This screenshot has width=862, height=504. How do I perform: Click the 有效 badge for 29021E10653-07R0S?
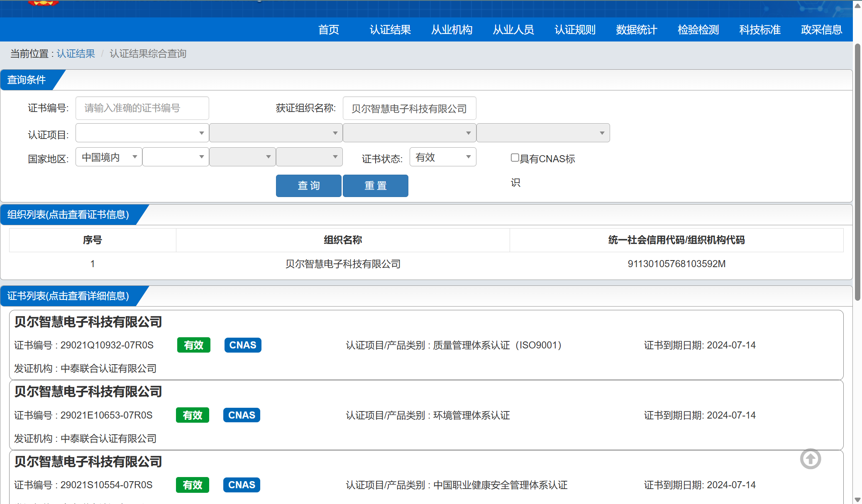click(x=193, y=415)
